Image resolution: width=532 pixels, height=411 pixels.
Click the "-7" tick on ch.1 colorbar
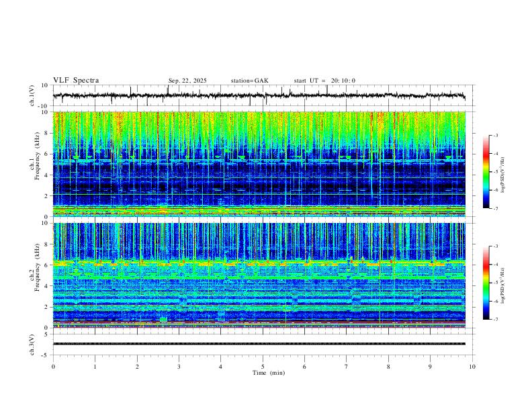tap(496, 208)
